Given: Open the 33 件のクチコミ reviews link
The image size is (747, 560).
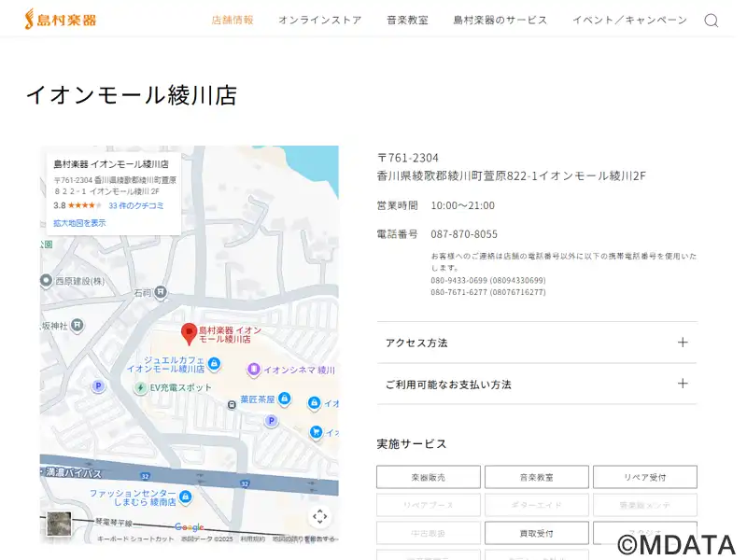Looking at the screenshot, I should [x=136, y=205].
